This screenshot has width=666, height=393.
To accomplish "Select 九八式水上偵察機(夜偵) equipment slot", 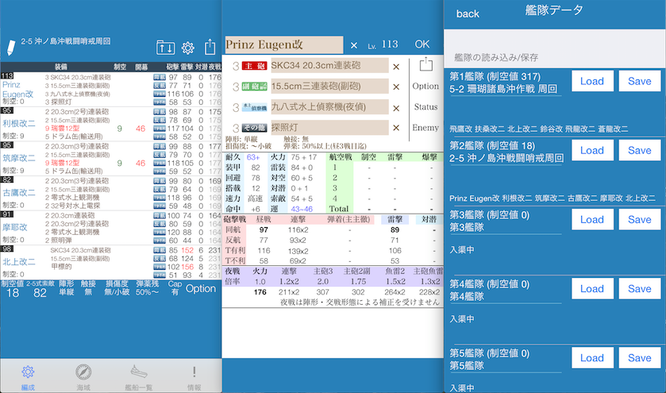I will click(x=330, y=107).
